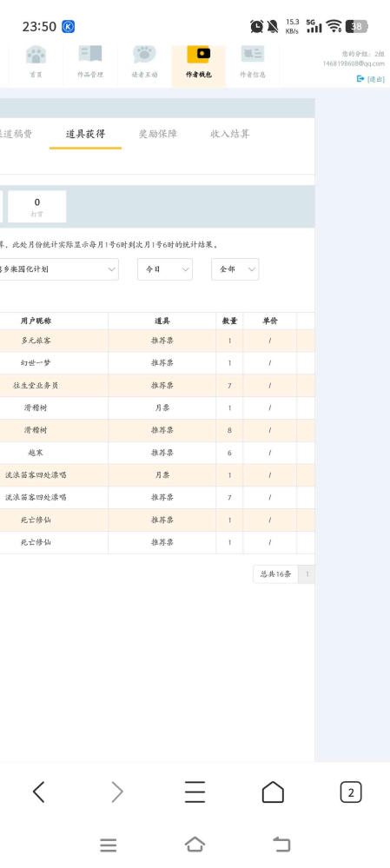Tap the browser forward arrow
The image size is (390, 868).
[116, 792]
